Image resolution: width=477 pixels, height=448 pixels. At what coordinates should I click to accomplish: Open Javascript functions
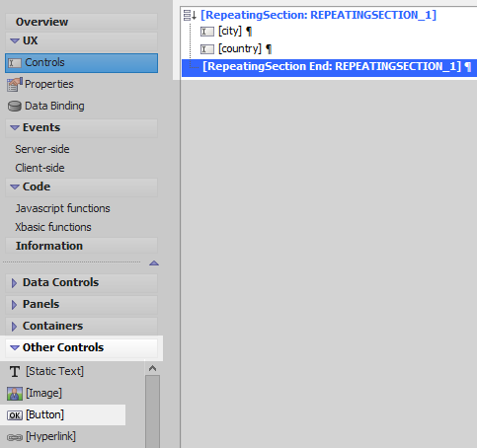point(62,208)
